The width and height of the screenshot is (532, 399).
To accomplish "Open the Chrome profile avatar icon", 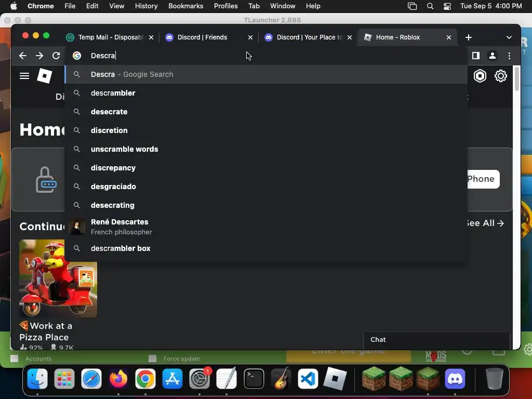I will click(x=493, y=56).
